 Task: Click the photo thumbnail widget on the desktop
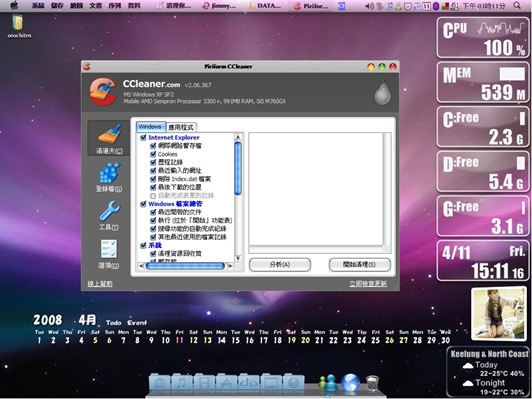click(499, 314)
